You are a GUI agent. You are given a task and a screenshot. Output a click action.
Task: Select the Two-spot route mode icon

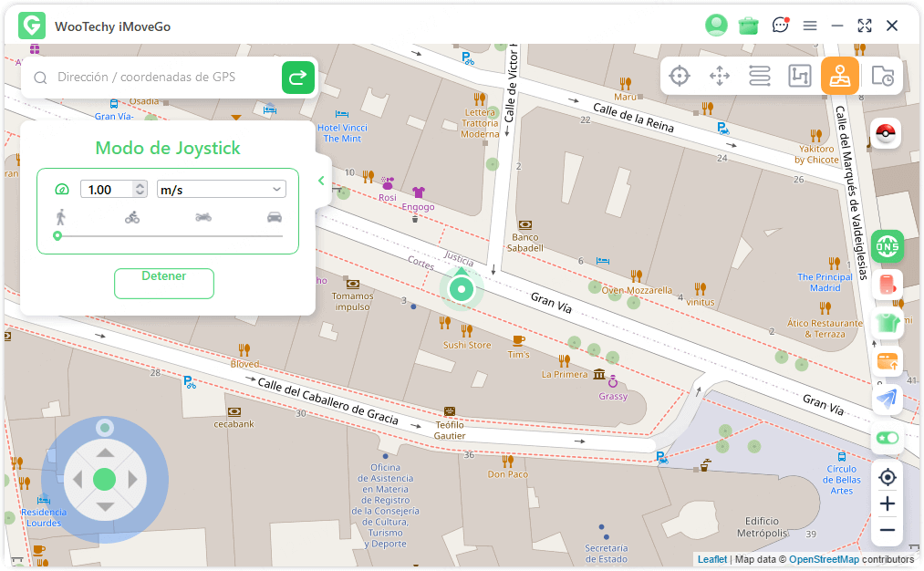pos(760,76)
